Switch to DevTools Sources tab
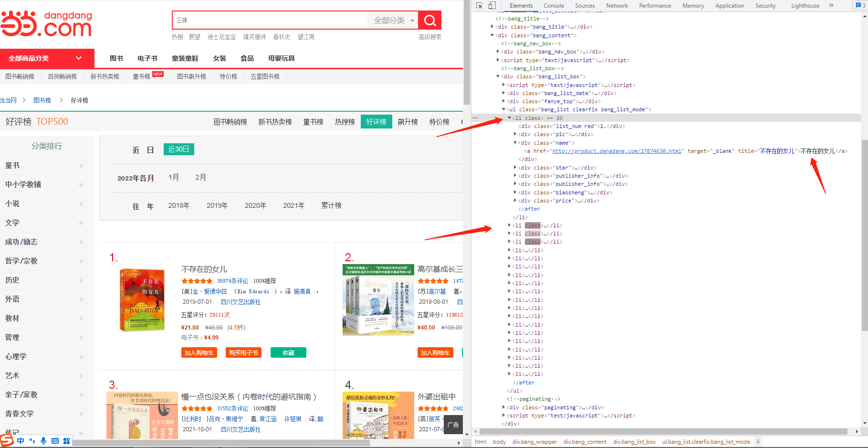 tap(585, 6)
